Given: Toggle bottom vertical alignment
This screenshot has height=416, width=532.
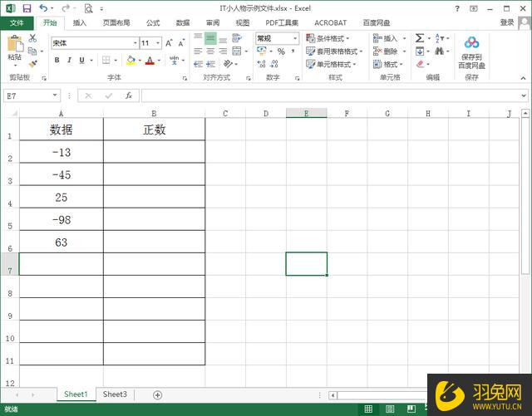Looking at the screenshot, I should click(x=223, y=40).
